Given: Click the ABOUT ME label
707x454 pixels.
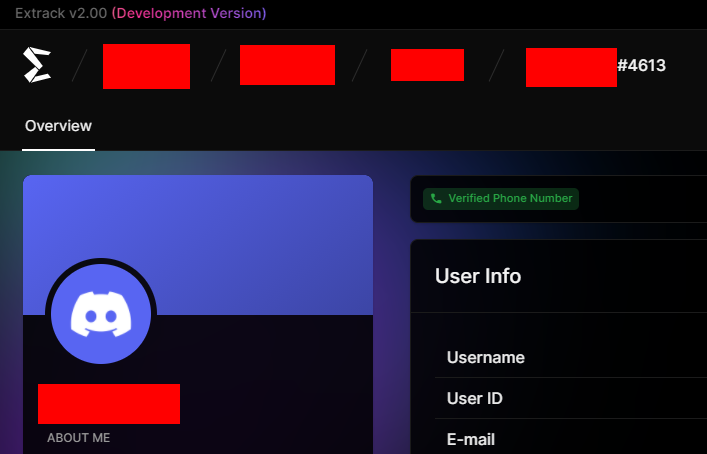Looking at the screenshot, I should point(78,438).
